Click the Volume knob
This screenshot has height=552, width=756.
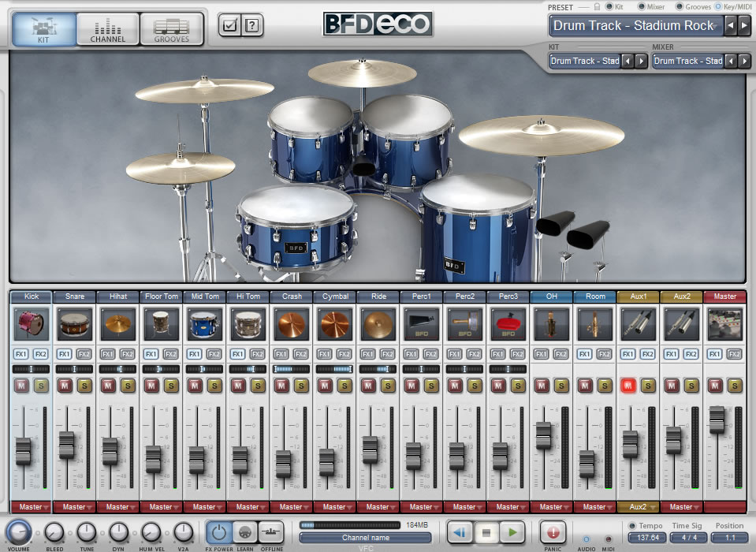coord(18,532)
